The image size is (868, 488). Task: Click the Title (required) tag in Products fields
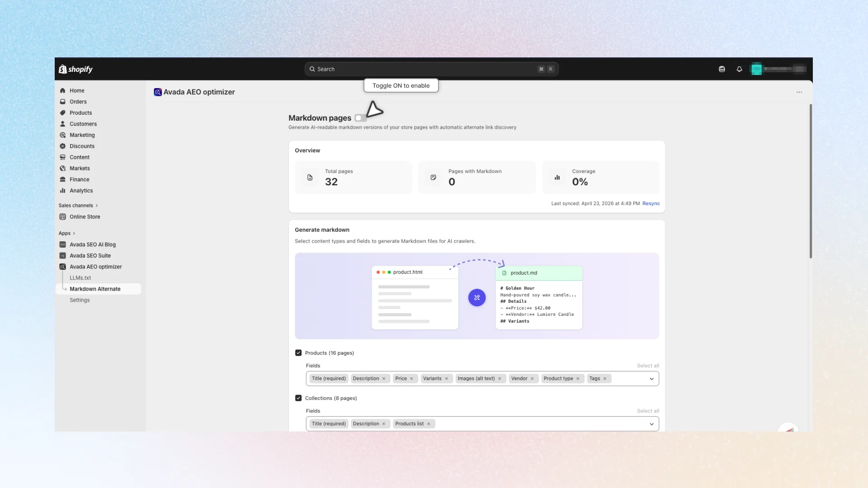click(329, 379)
